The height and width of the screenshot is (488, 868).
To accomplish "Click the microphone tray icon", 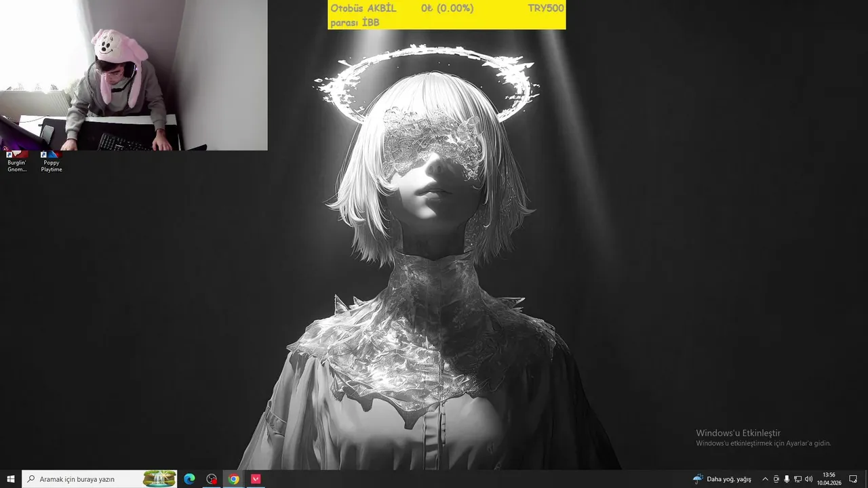I will click(787, 479).
